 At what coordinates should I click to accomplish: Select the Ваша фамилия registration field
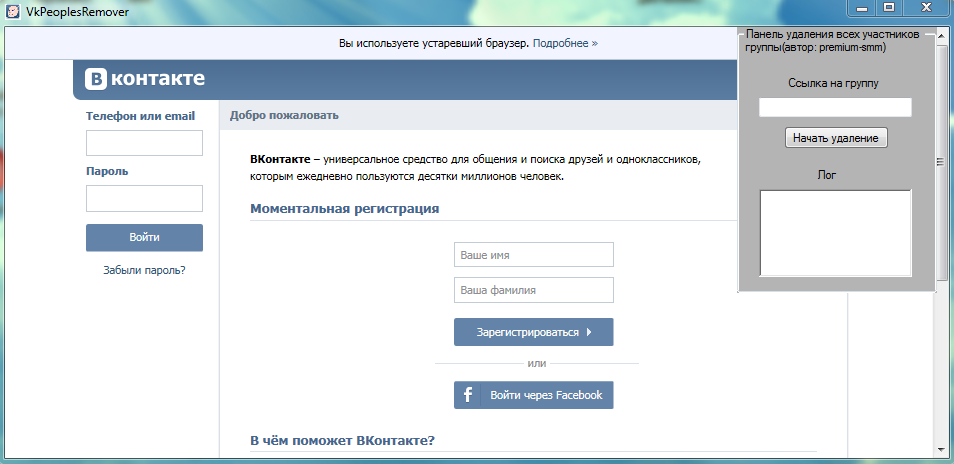click(533, 290)
